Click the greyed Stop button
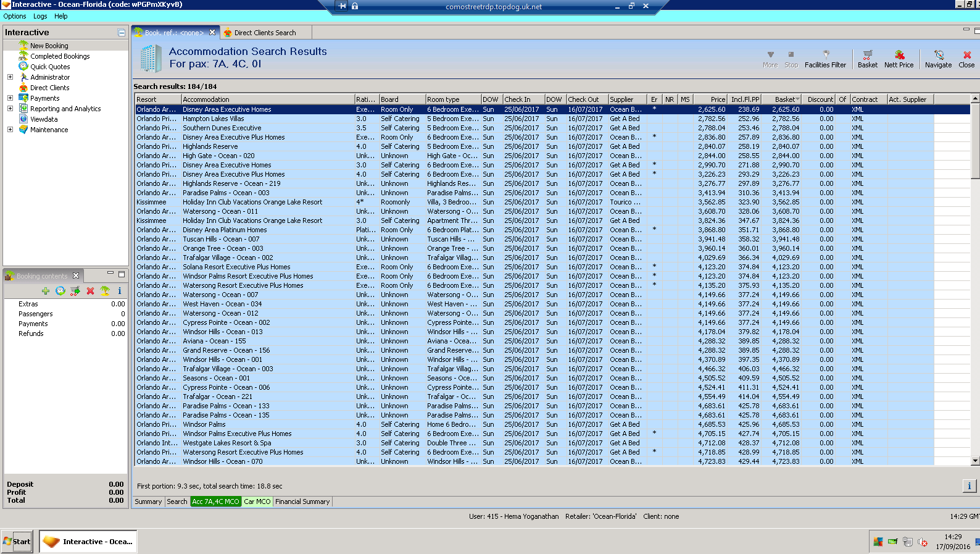The height and width of the screenshot is (554, 980). coord(791,59)
